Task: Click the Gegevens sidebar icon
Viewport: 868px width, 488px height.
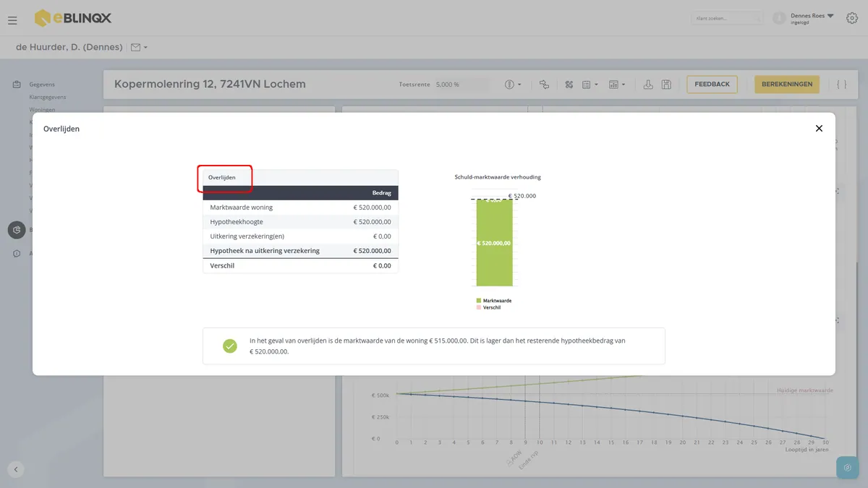Action: (x=17, y=85)
